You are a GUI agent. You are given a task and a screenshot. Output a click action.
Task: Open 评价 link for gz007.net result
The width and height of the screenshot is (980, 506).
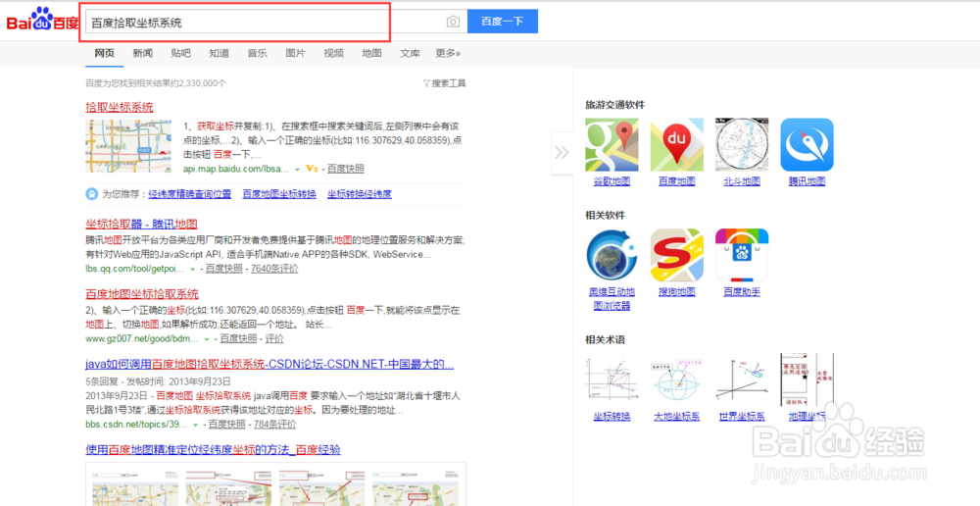(x=274, y=338)
